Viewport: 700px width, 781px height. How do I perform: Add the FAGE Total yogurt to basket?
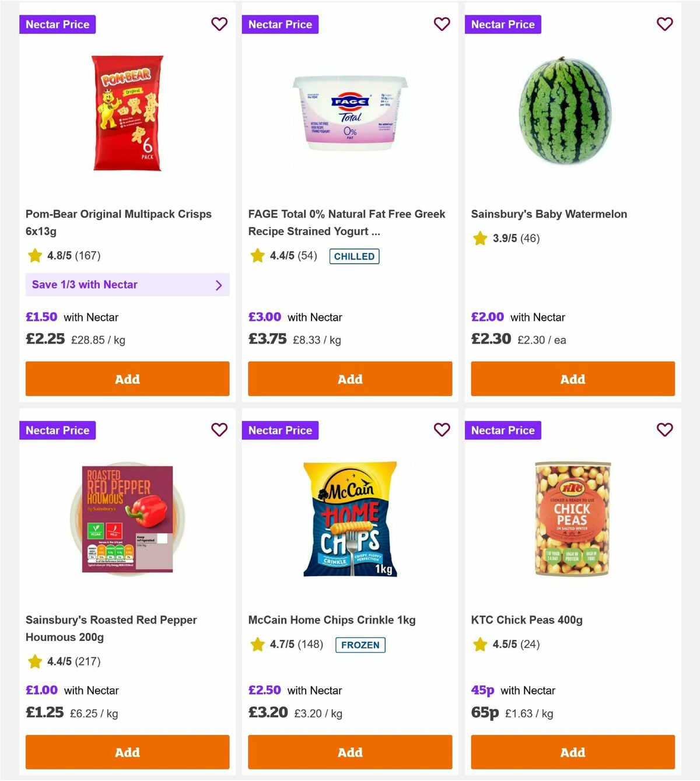click(x=350, y=379)
